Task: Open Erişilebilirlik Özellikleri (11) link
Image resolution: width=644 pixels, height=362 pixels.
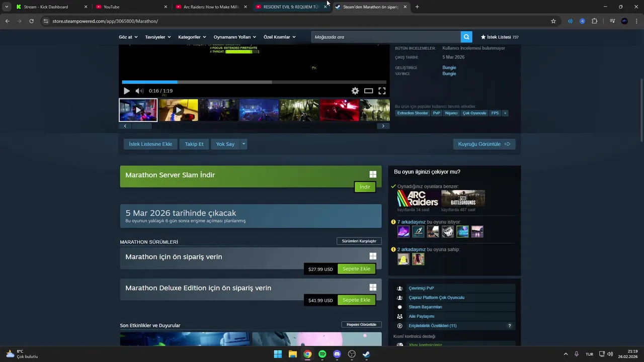Action: pyautogui.click(x=433, y=326)
